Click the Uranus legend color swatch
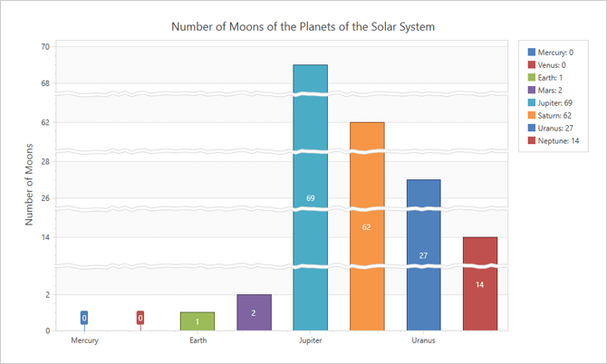The image size is (607, 364). click(x=531, y=129)
